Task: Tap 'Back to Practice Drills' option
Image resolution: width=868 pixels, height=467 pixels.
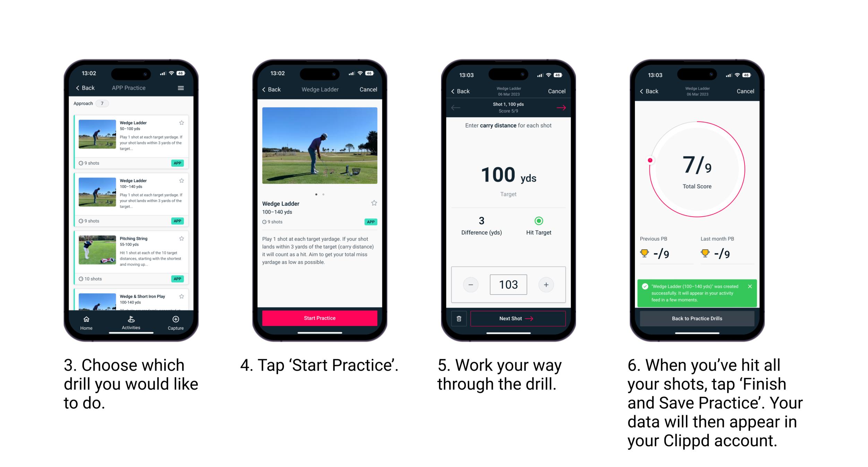Action: (697, 319)
